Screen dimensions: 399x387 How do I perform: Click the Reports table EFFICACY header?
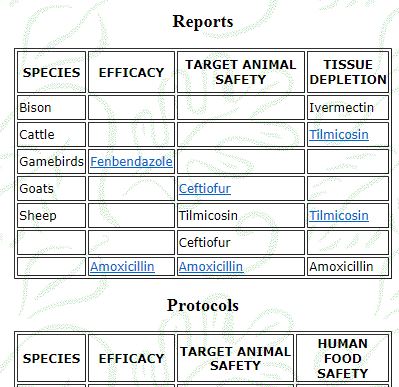pos(131,72)
